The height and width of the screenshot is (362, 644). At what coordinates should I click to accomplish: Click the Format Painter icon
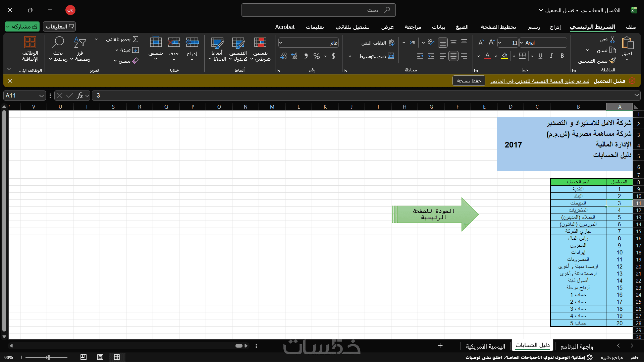coord(612,61)
